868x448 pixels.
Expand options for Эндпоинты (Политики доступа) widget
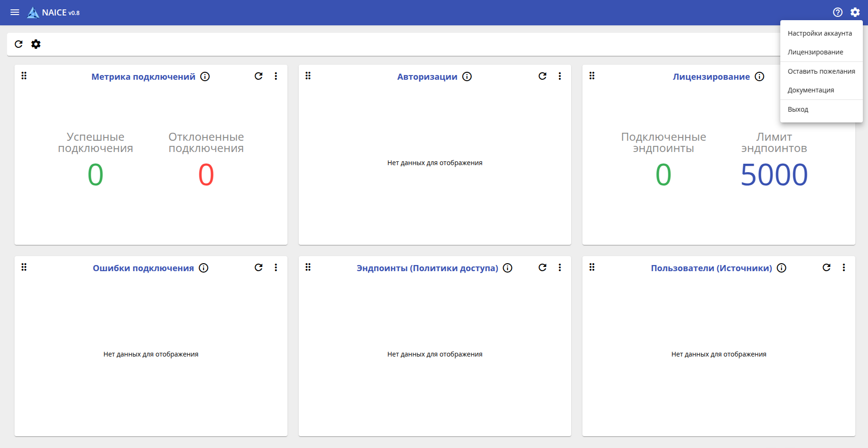tap(559, 267)
